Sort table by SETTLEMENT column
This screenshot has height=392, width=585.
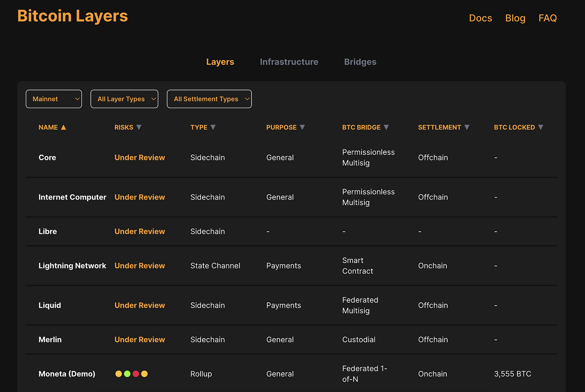444,127
